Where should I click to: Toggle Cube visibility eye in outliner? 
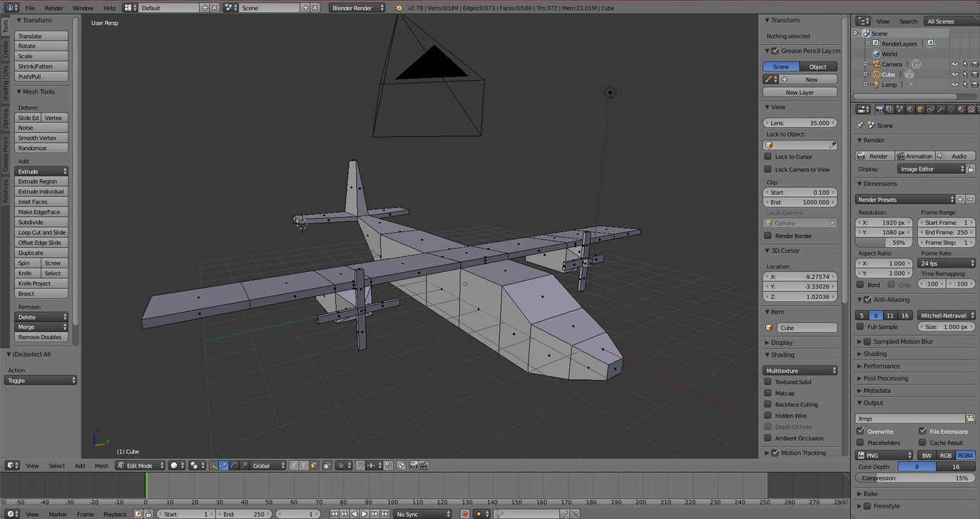(955, 74)
